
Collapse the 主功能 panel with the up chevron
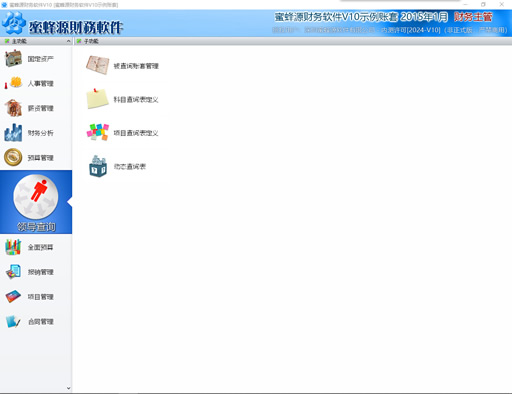click(x=68, y=41)
